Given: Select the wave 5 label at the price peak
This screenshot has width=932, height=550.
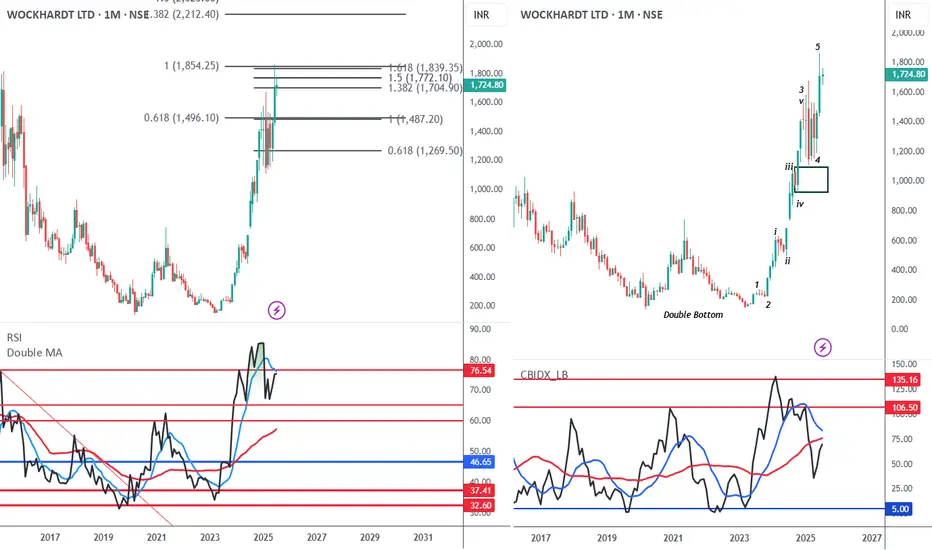Looking at the screenshot, I should click(818, 47).
